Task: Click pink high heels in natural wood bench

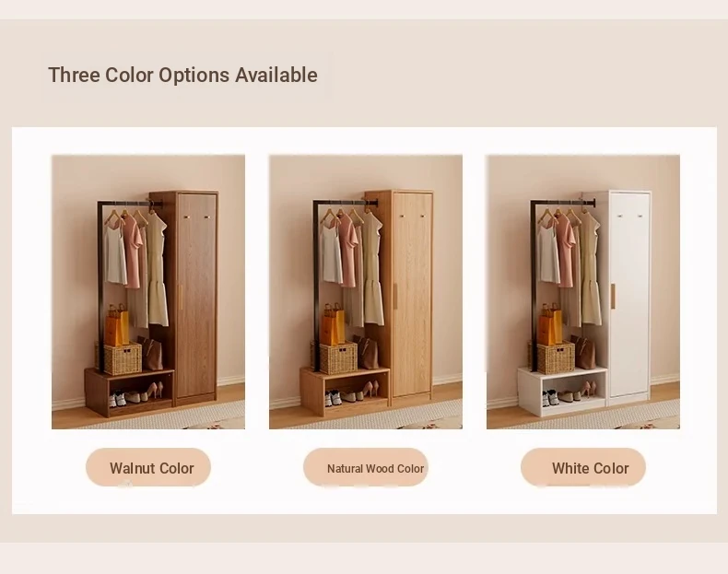Action: [371, 389]
